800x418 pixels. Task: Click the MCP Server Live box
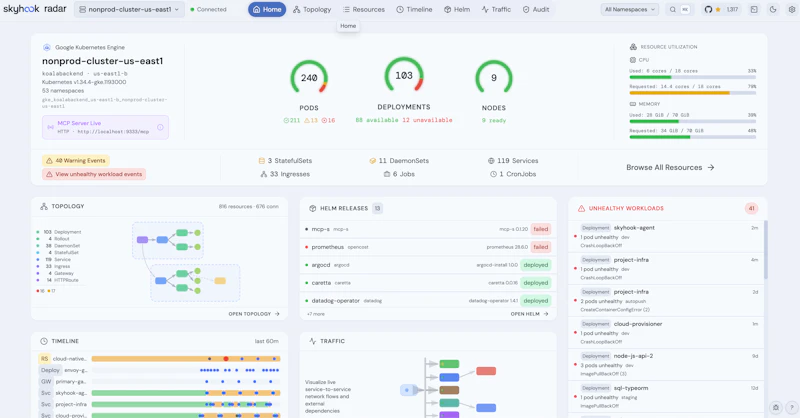106,127
